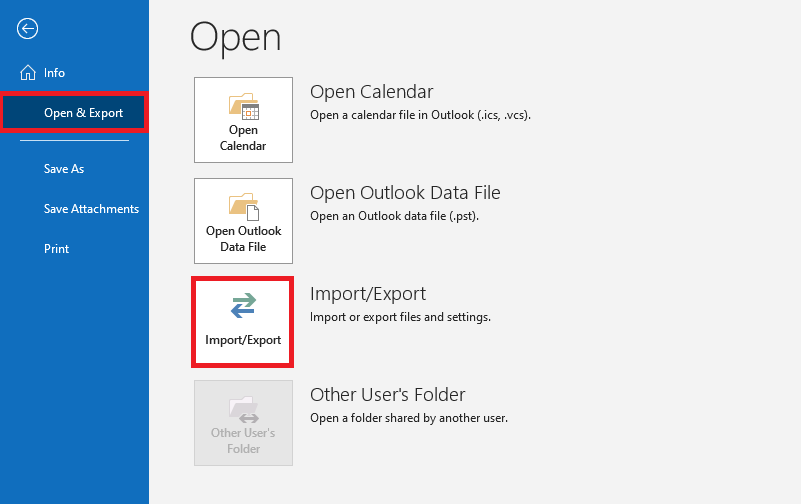Click the Import/Export heading text
This screenshot has width=801, height=504.
point(368,294)
